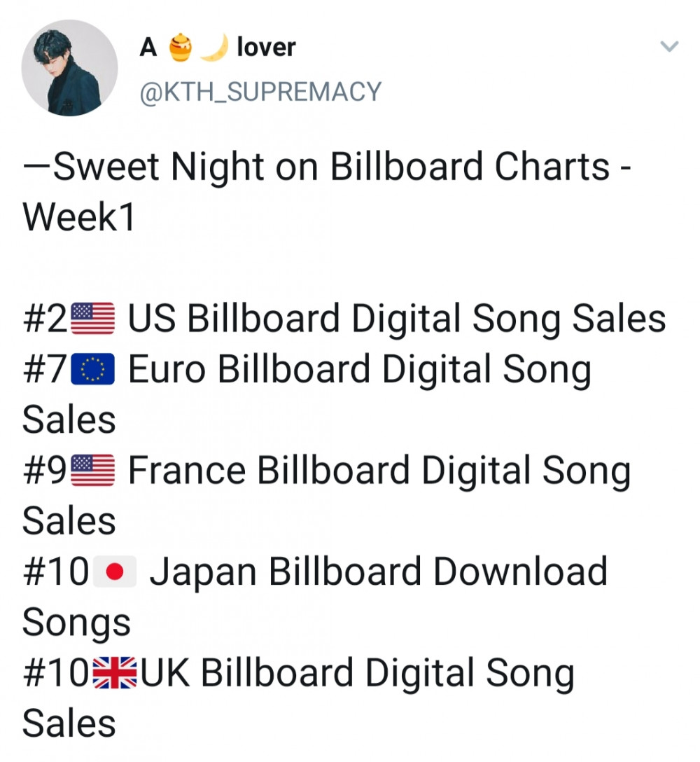Click the European Union flag emoji
The image size is (700, 762).
pyautogui.click(x=93, y=369)
